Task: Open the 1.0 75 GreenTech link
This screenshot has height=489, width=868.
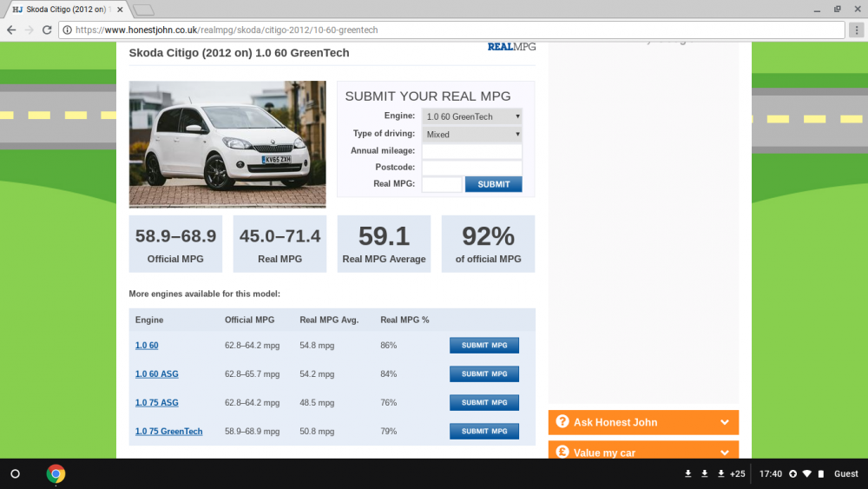Action: tap(169, 432)
